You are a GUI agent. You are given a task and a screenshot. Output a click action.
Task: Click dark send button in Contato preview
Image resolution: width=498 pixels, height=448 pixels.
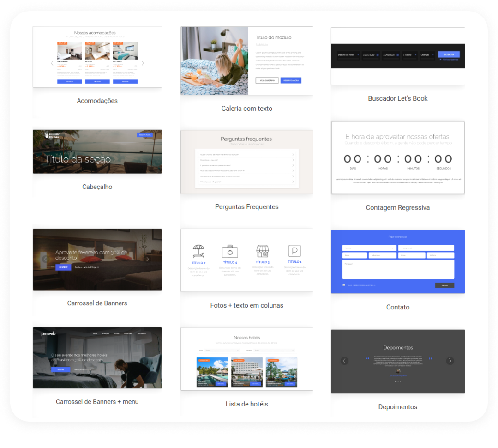click(444, 285)
